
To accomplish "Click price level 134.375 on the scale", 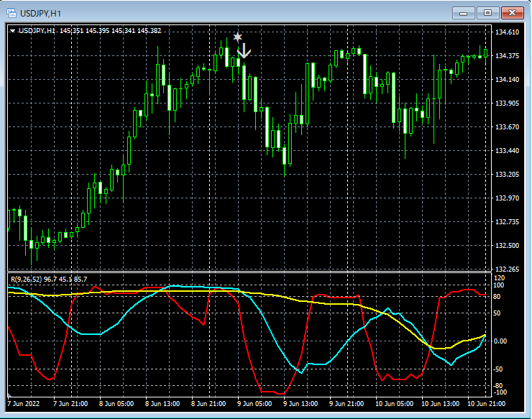I will click(x=508, y=56).
